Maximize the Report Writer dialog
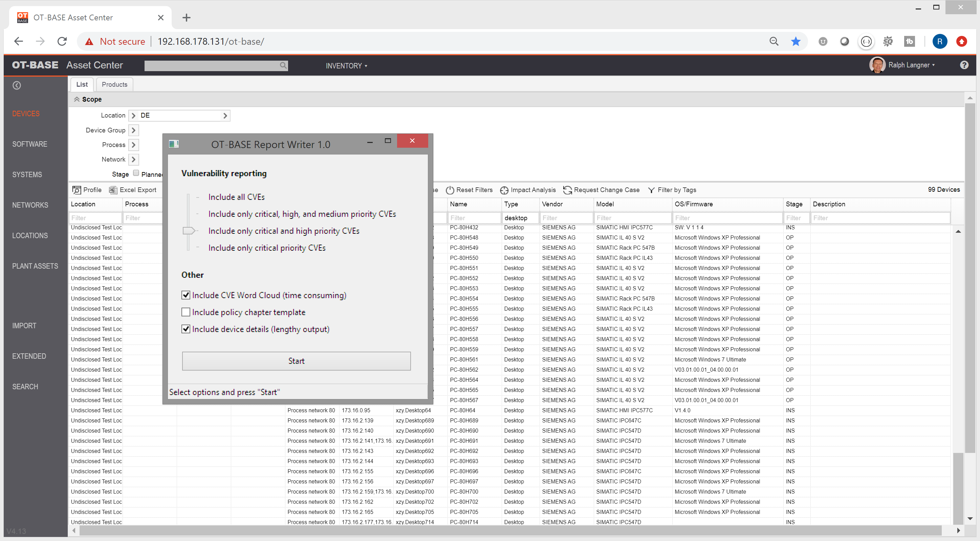This screenshot has height=541, width=980. point(388,141)
